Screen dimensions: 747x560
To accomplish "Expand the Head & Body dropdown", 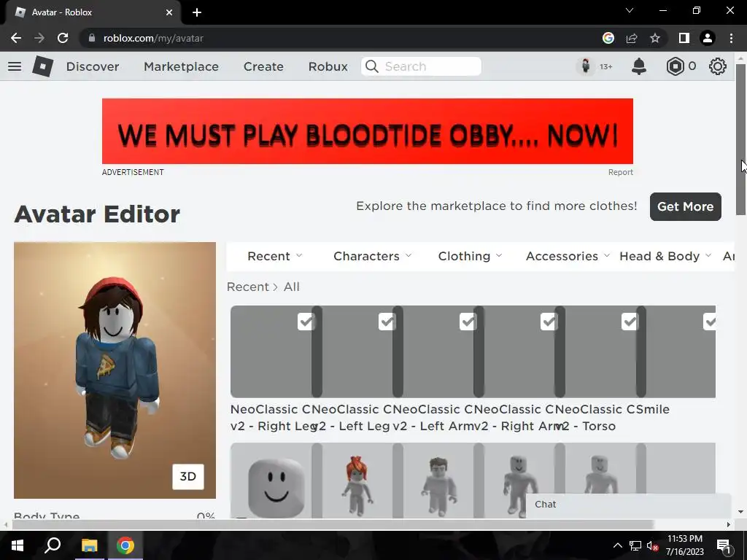I will [x=665, y=256].
